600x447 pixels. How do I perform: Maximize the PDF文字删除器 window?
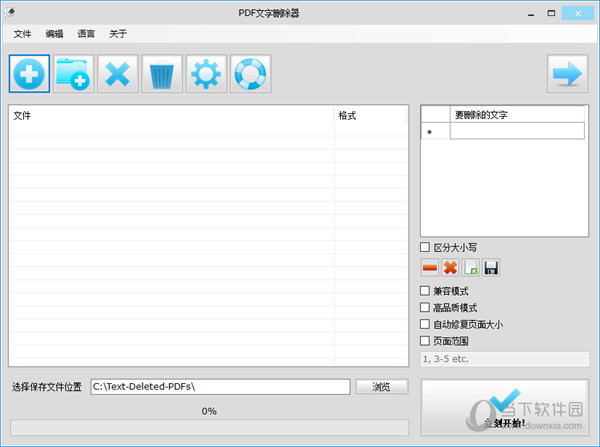[551, 14]
